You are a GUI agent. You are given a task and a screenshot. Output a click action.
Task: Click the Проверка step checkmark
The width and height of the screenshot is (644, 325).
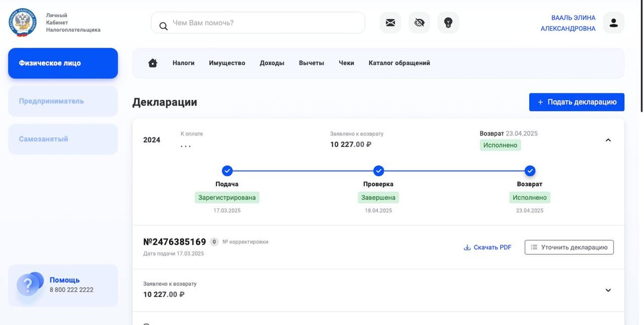(x=378, y=171)
